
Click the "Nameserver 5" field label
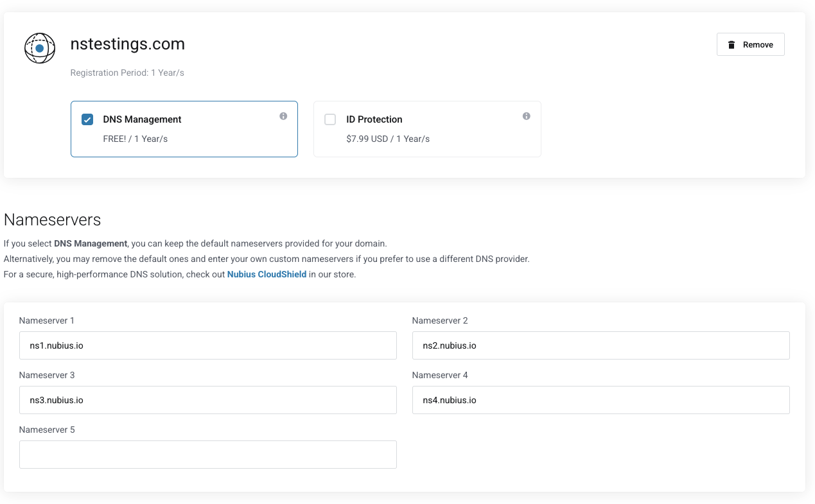click(x=47, y=430)
